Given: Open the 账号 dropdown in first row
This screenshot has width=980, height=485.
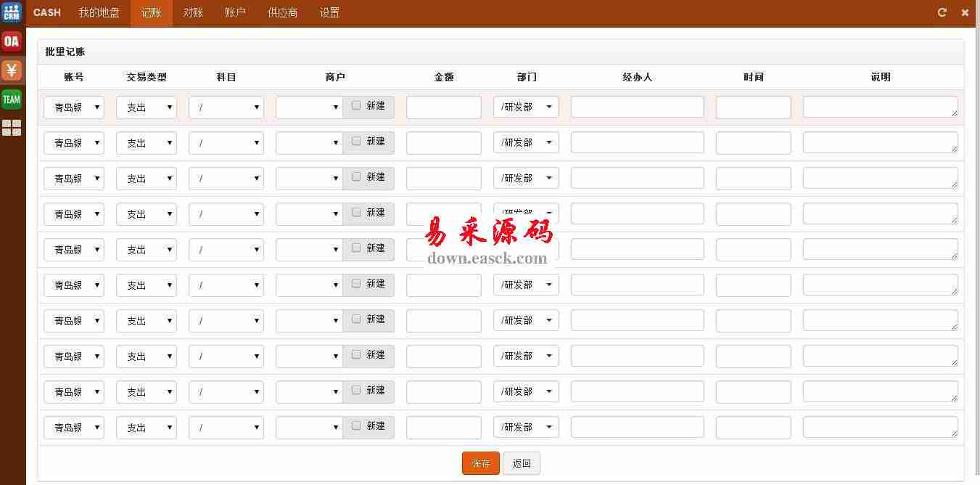Looking at the screenshot, I should 74,107.
